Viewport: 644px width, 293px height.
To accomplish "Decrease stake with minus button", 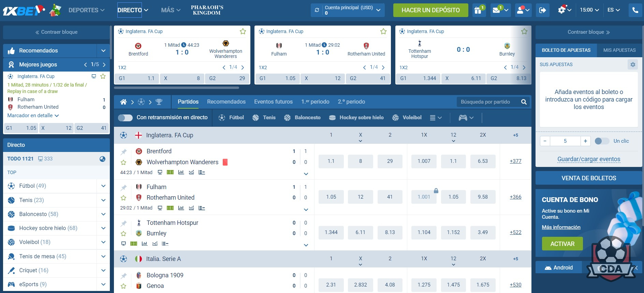I will click(x=545, y=141).
